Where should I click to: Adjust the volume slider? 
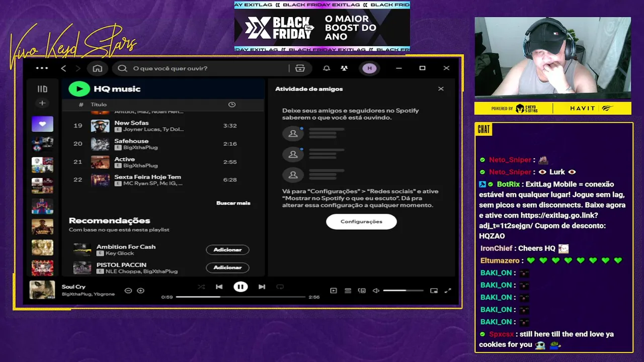point(403,291)
